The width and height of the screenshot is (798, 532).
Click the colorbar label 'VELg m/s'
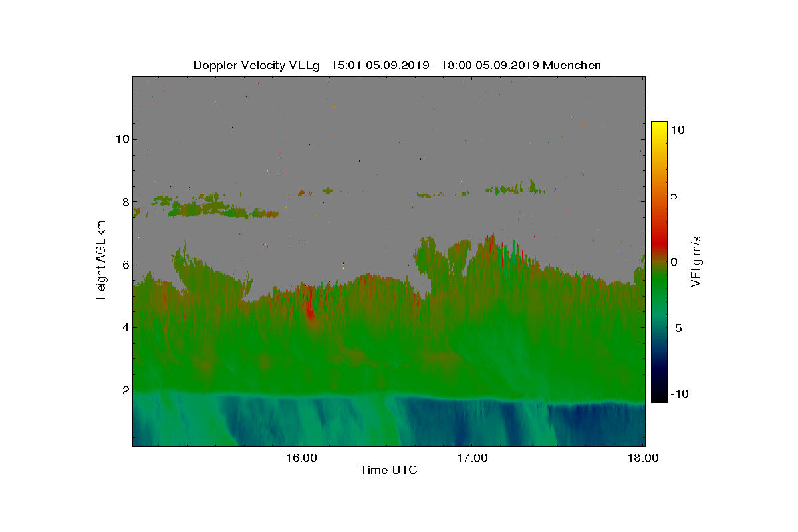pyautogui.click(x=696, y=261)
